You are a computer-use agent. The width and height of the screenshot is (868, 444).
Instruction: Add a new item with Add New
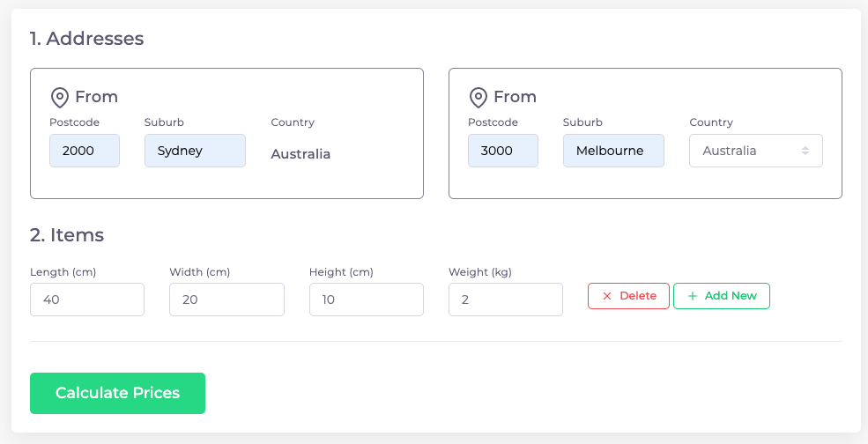point(722,296)
